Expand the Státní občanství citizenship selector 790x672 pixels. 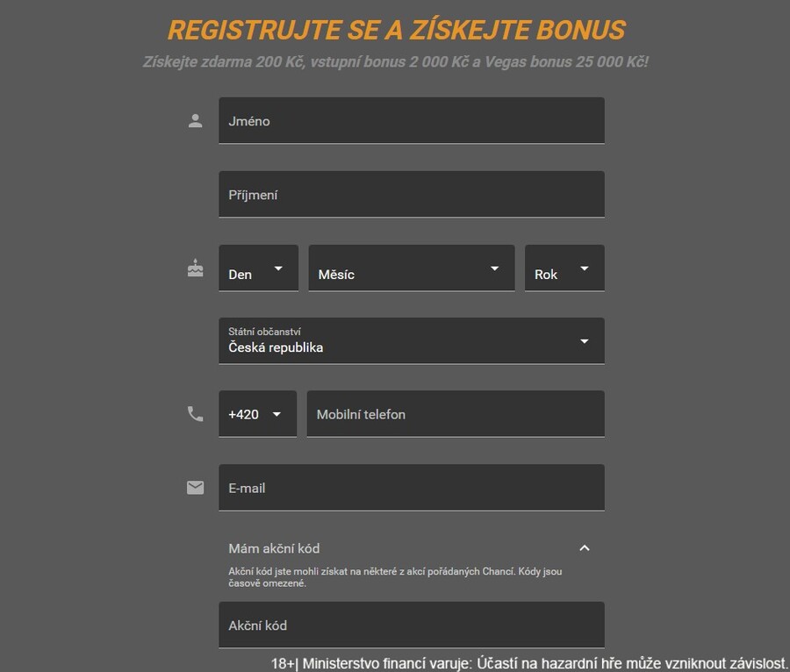pos(412,340)
